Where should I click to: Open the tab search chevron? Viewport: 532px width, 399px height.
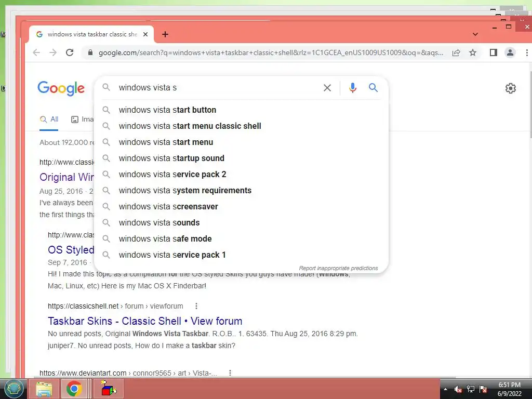click(475, 34)
